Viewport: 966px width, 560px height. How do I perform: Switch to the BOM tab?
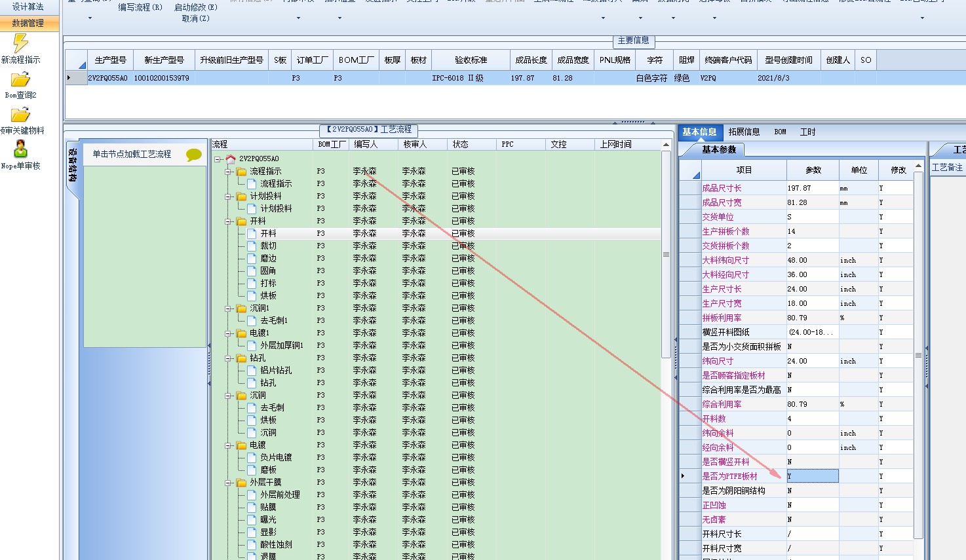point(780,132)
